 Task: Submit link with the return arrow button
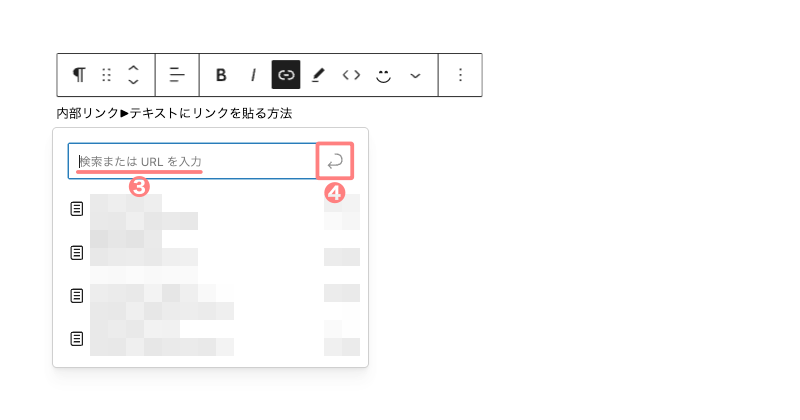tap(335, 161)
